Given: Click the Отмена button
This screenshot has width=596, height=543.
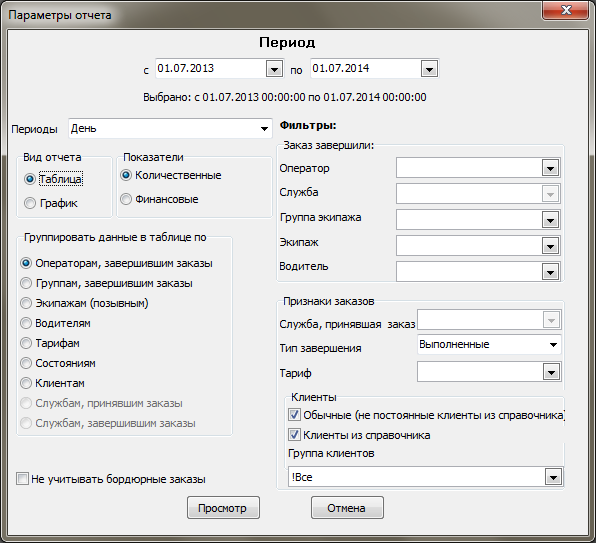Looking at the screenshot, I should coord(347,508).
